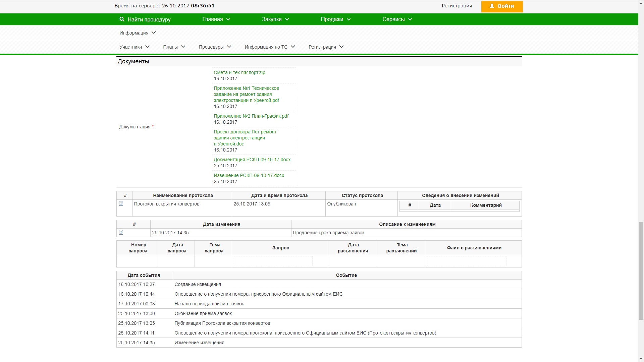Expand the Сервисы menu
Screen dimensions: 644x362
397,19
